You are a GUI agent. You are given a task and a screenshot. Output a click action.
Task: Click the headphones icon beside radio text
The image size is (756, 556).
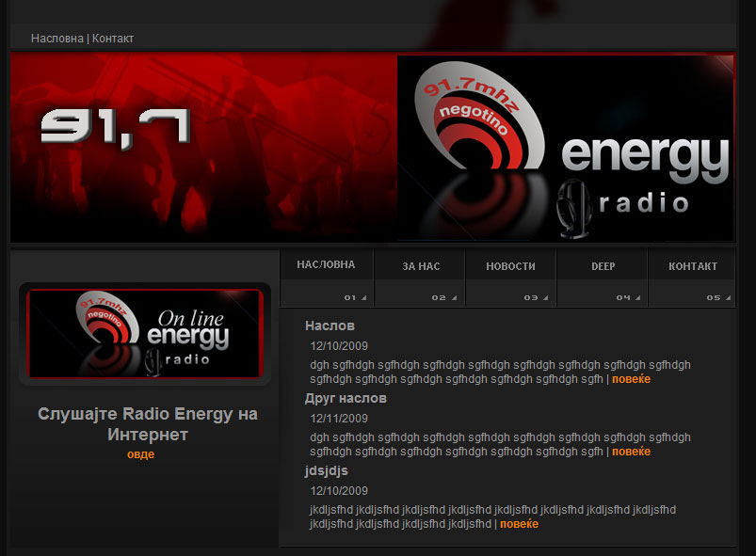(x=574, y=209)
